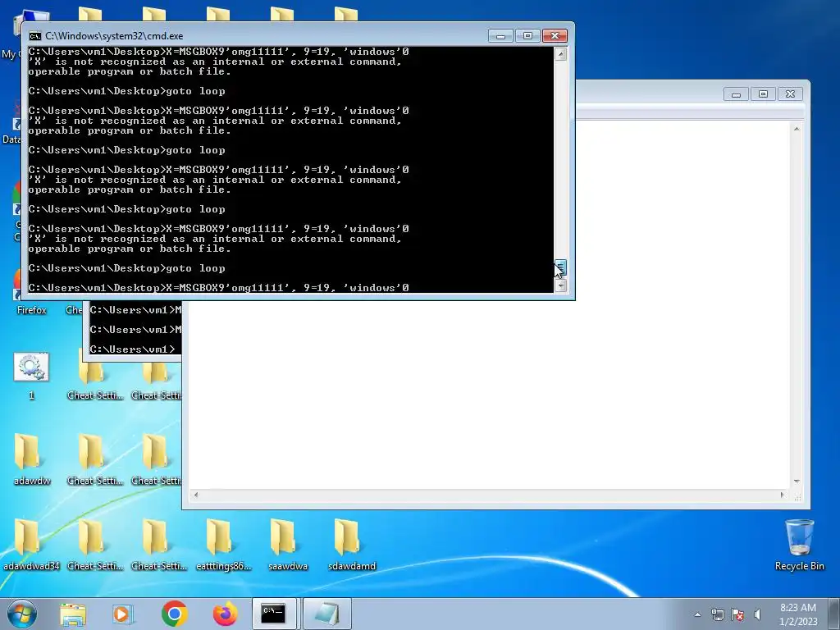Click the Notepad resize grip corner

(x=797, y=496)
